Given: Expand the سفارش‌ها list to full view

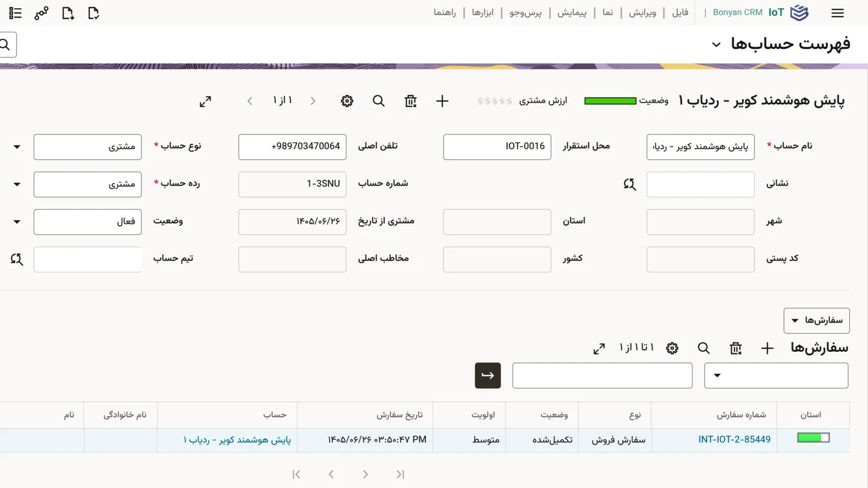Looking at the screenshot, I should 599,349.
